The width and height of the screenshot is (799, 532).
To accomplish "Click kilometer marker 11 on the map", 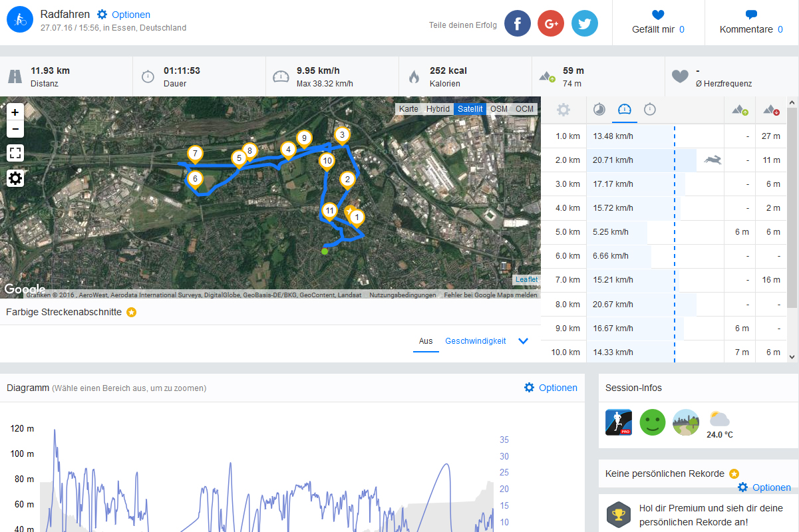I will 329,213.
